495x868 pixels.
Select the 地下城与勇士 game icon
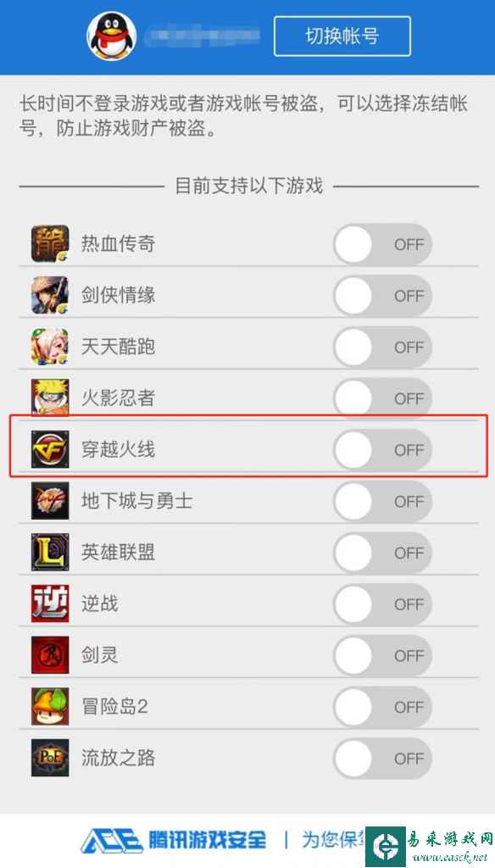[x=50, y=501]
